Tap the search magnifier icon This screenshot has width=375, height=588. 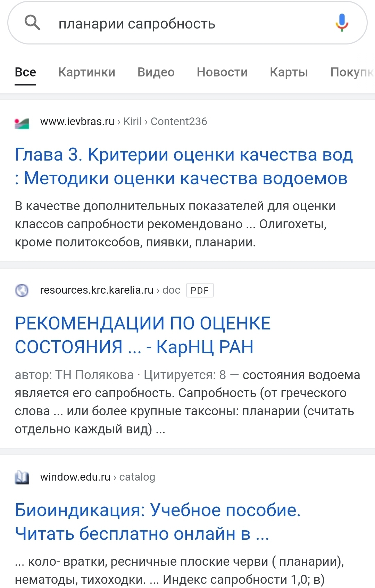[33, 23]
